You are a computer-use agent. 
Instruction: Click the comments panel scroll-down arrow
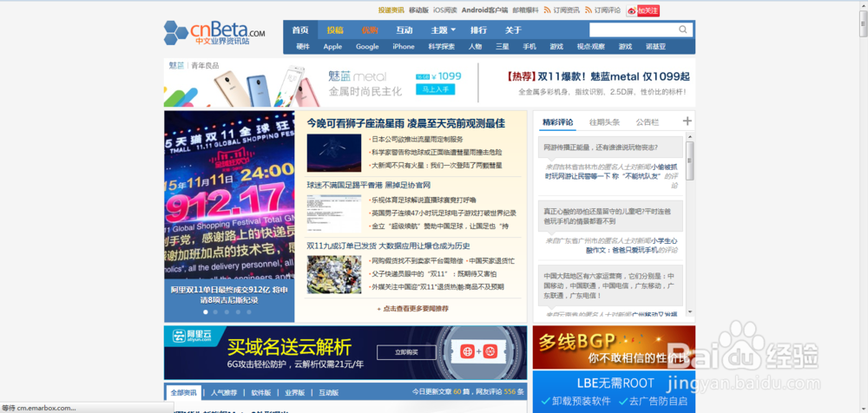pyautogui.click(x=690, y=312)
